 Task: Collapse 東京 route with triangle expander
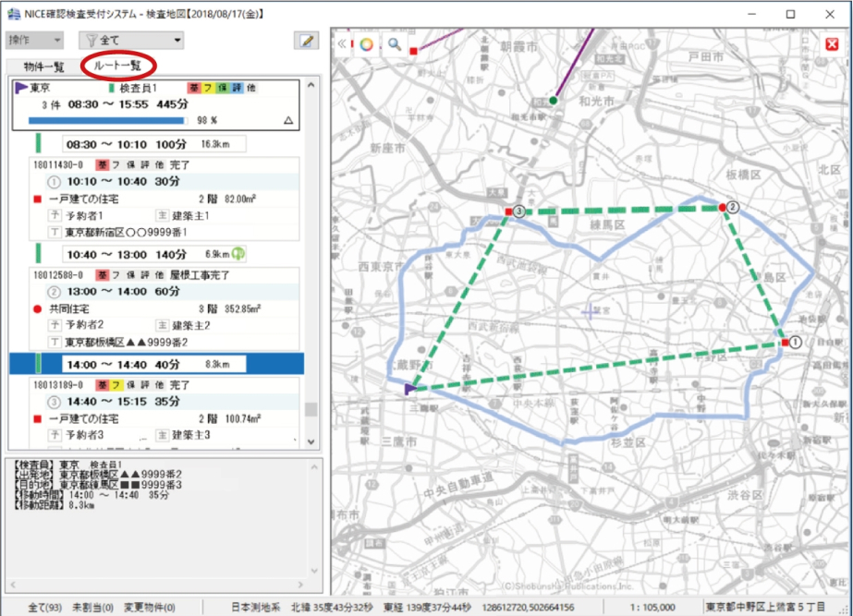pos(288,120)
